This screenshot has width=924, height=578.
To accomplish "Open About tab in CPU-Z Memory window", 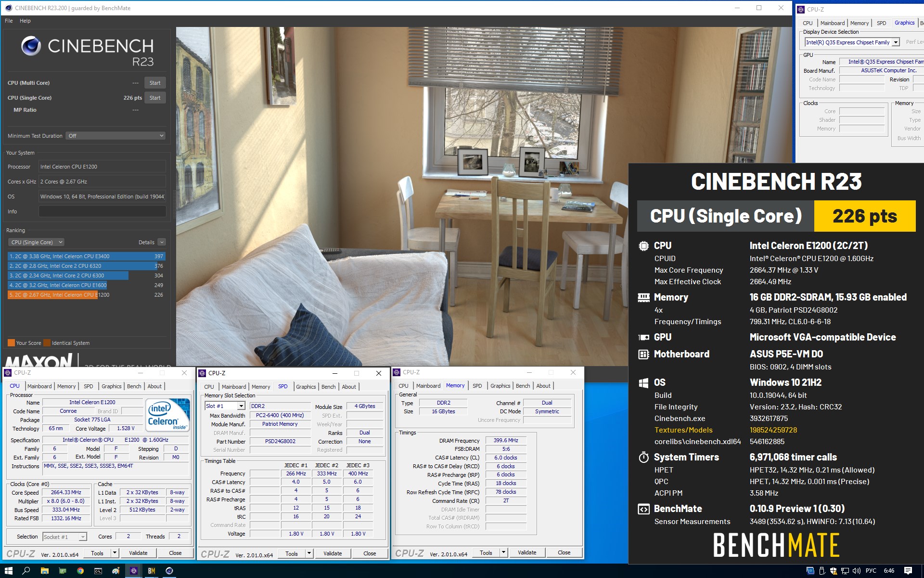I will [543, 386].
